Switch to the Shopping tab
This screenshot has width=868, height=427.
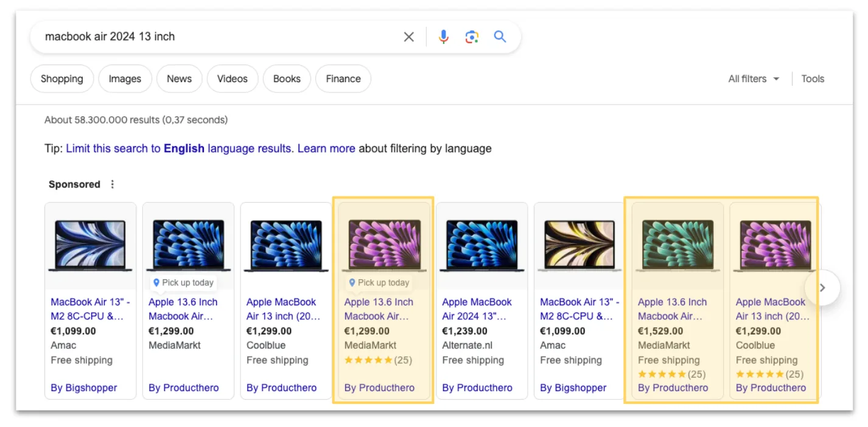62,78
